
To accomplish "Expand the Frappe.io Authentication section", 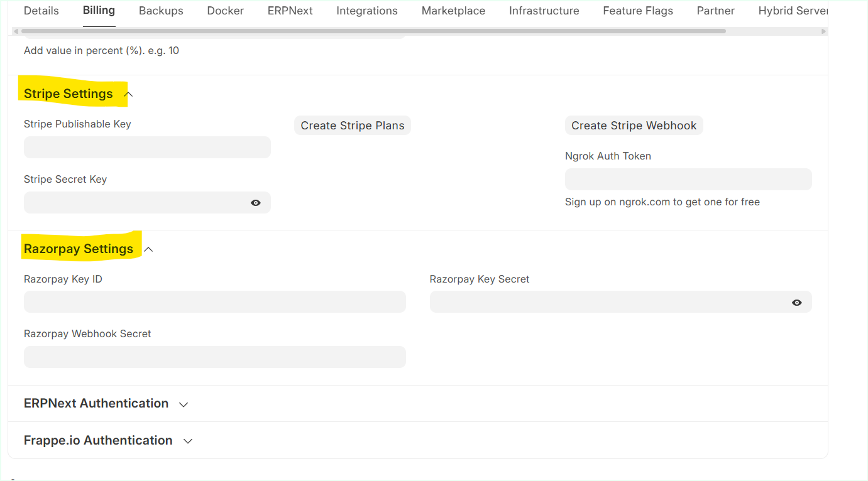I will (187, 441).
